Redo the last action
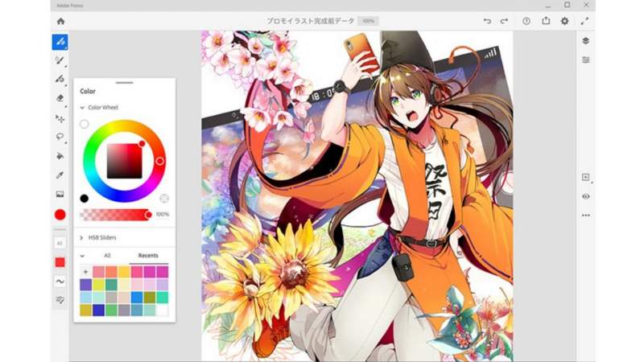644x362 pixels. (x=504, y=21)
